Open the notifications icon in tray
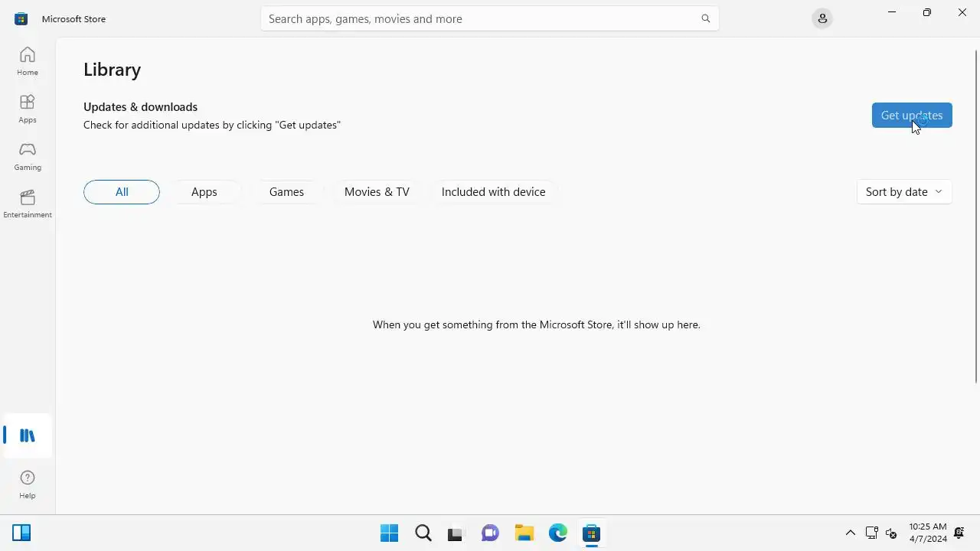Screen dimensions: 980x551 (959, 533)
